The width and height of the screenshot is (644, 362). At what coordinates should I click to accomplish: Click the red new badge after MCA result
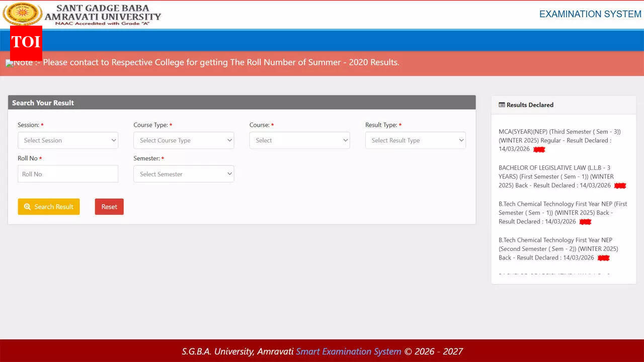pos(539,149)
